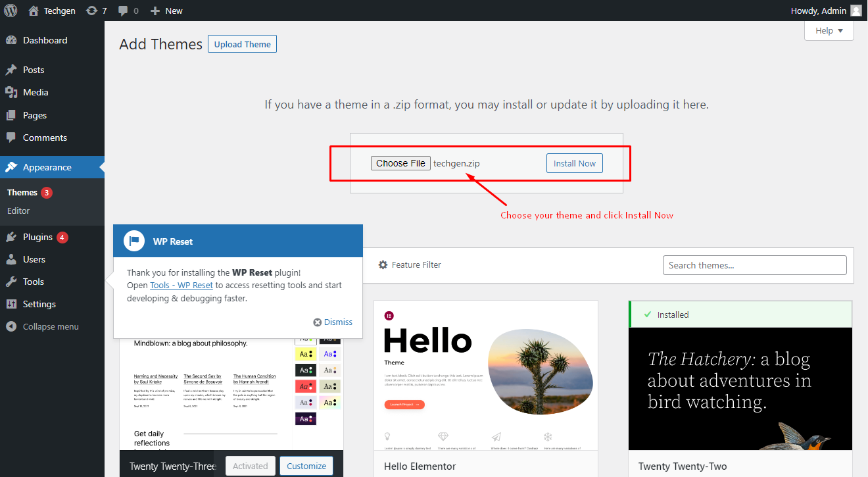This screenshot has width=868, height=477.
Task: Collapse the admin sidebar menu
Action: pos(52,326)
